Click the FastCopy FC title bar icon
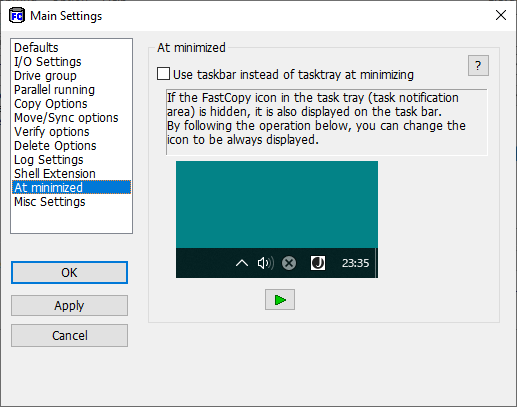517x407 pixels. pyautogui.click(x=17, y=16)
